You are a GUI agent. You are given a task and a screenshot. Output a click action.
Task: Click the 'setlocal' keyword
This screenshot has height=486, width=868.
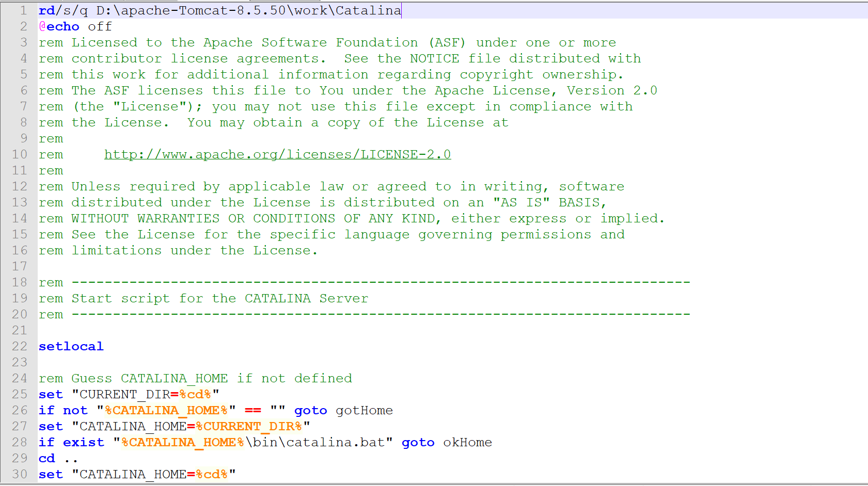pyautogui.click(x=71, y=346)
